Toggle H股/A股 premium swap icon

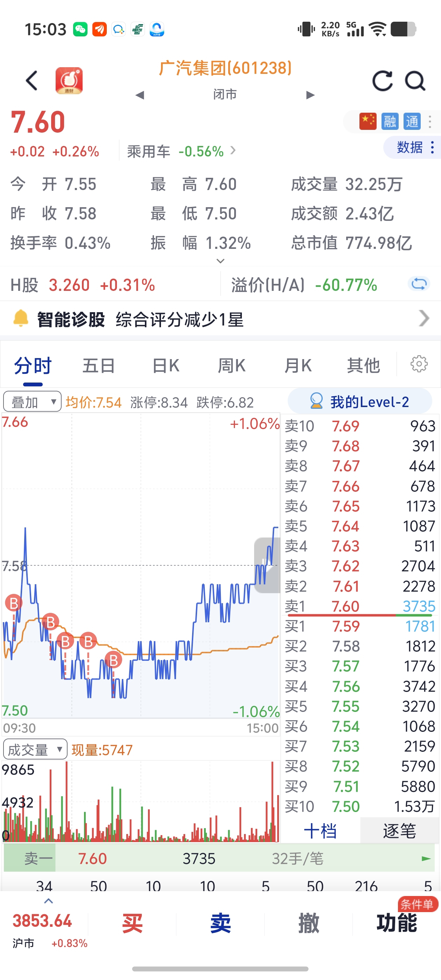419,284
